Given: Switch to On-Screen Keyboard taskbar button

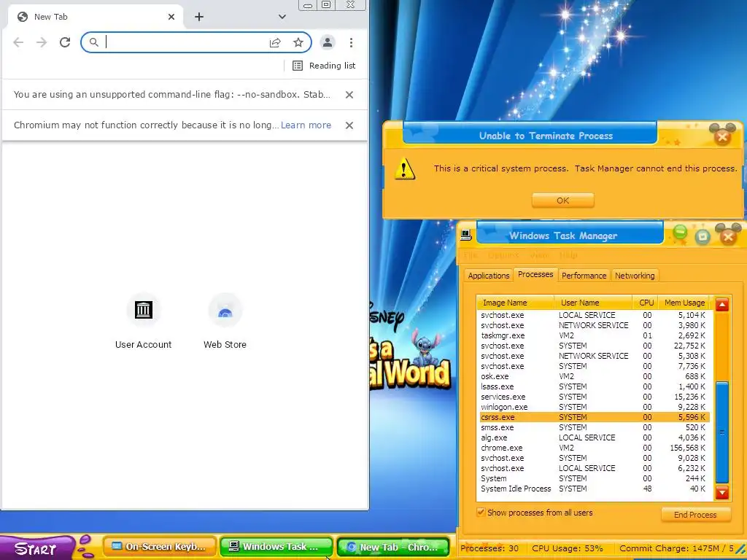Looking at the screenshot, I should coord(159,547).
